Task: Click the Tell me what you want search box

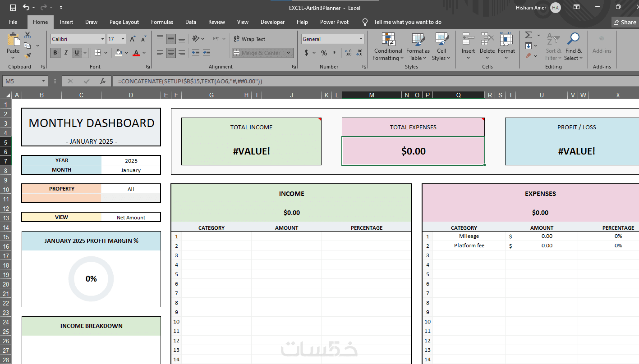Action: coord(407,22)
